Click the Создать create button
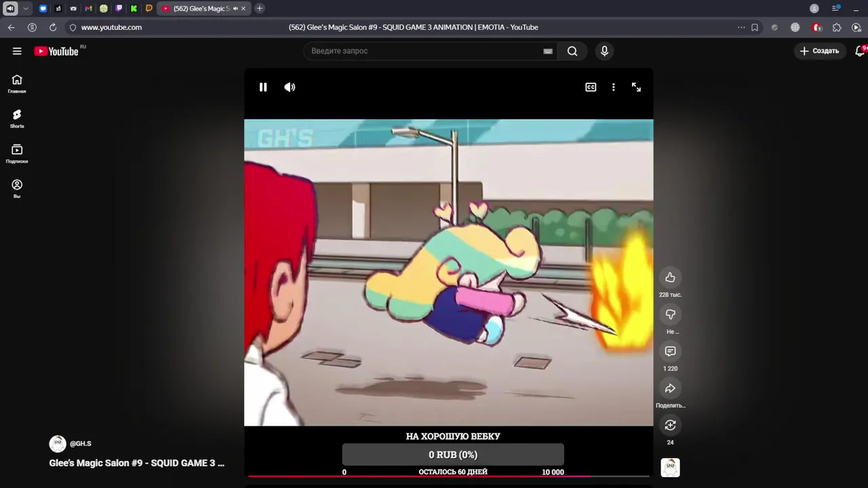This screenshot has width=868, height=488. pos(819,51)
